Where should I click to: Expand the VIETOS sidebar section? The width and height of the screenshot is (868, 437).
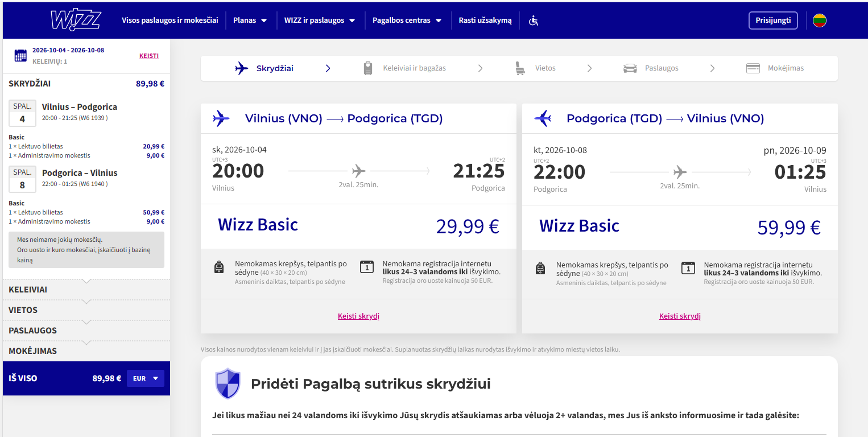click(x=86, y=310)
